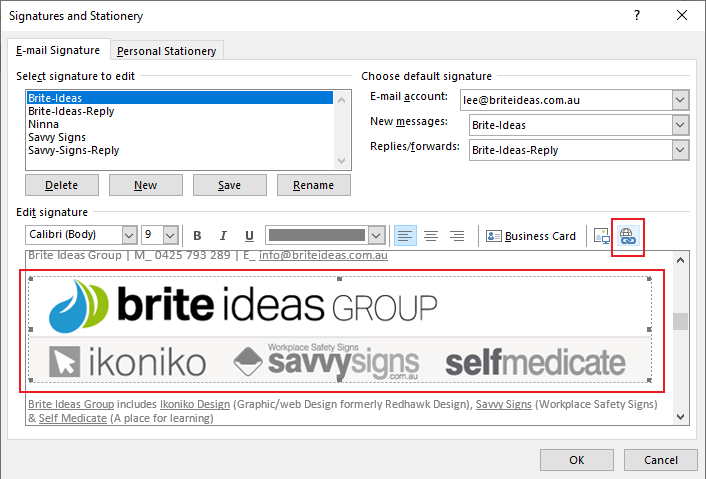706x479 pixels.
Task: Click the Savvy Signs link in signature text
Action: coord(503,404)
